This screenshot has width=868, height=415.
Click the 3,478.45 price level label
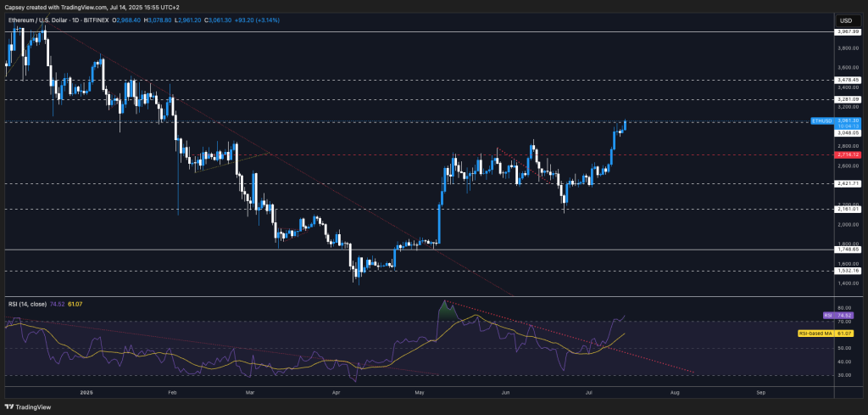coord(849,80)
